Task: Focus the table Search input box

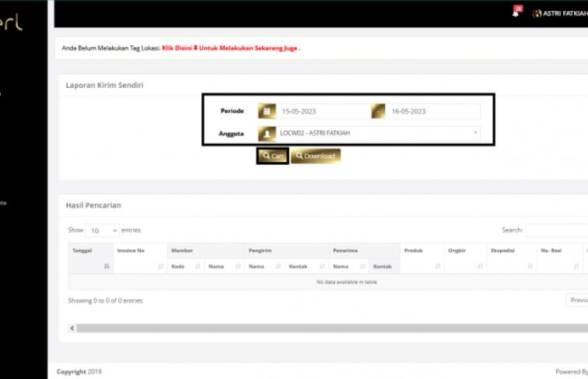Action: [556, 230]
